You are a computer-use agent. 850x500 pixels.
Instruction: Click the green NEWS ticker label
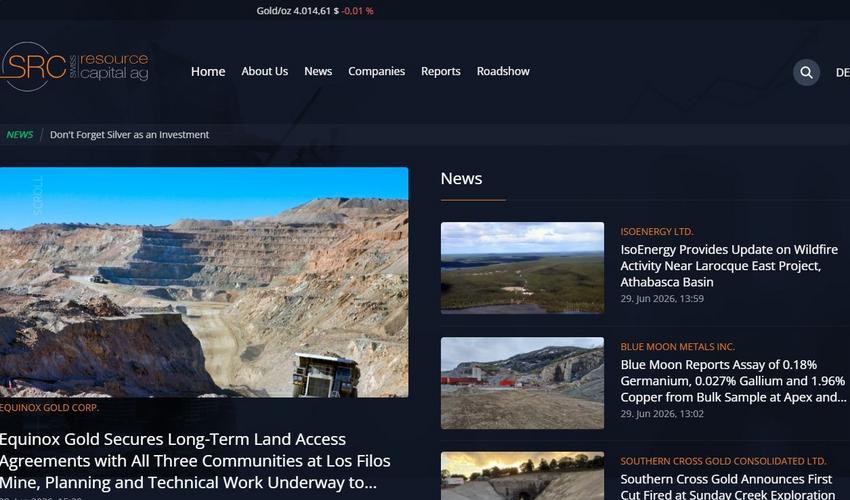pos(20,134)
